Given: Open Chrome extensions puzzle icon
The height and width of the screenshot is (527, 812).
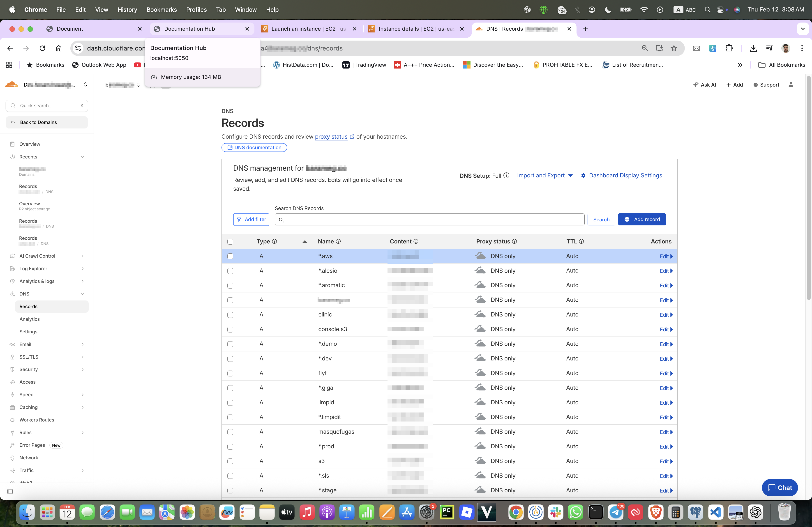Looking at the screenshot, I should coord(729,48).
